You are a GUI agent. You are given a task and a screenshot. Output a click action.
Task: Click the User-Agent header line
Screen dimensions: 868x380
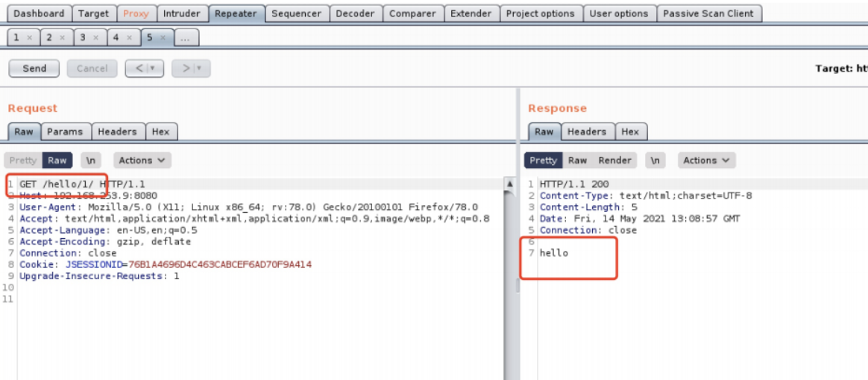coord(248,208)
